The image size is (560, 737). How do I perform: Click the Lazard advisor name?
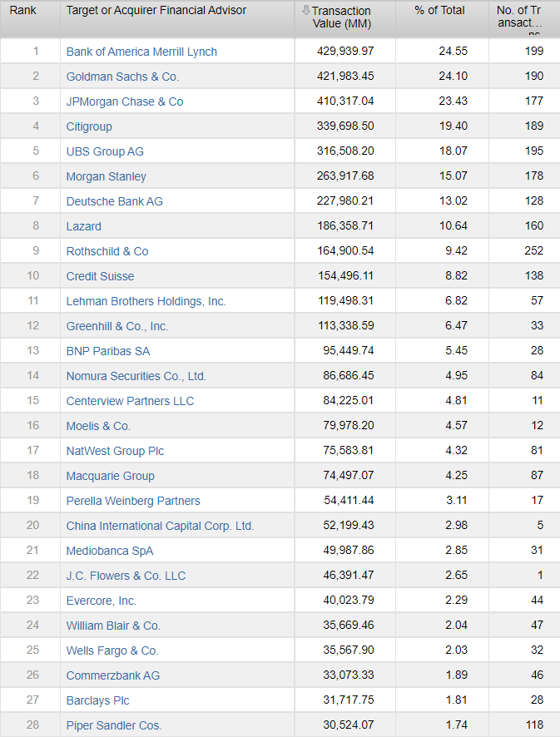coord(84,226)
